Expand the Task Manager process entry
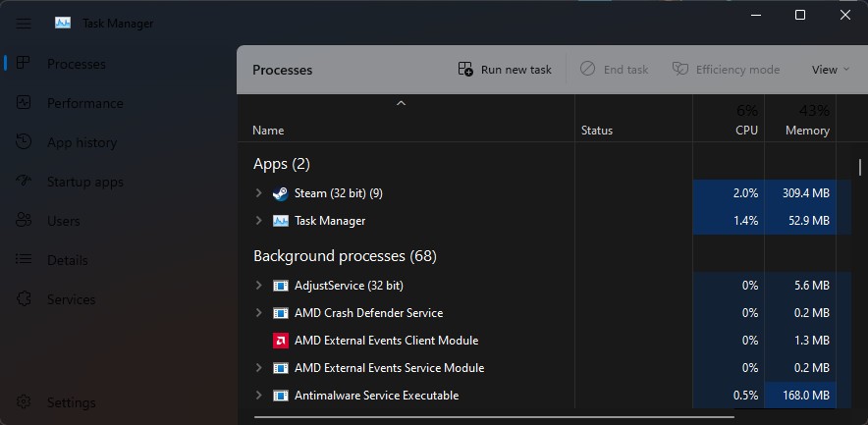This screenshot has height=425, width=868. [x=258, y=220]
